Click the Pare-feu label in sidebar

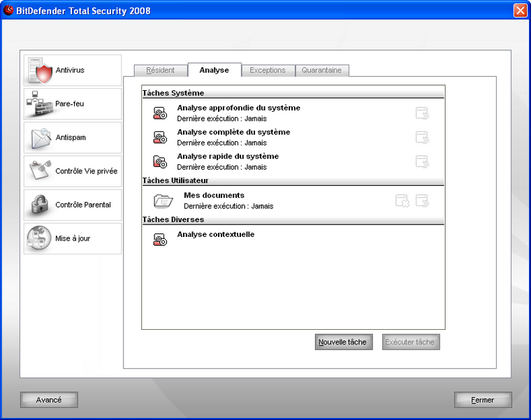coord(69,103)
